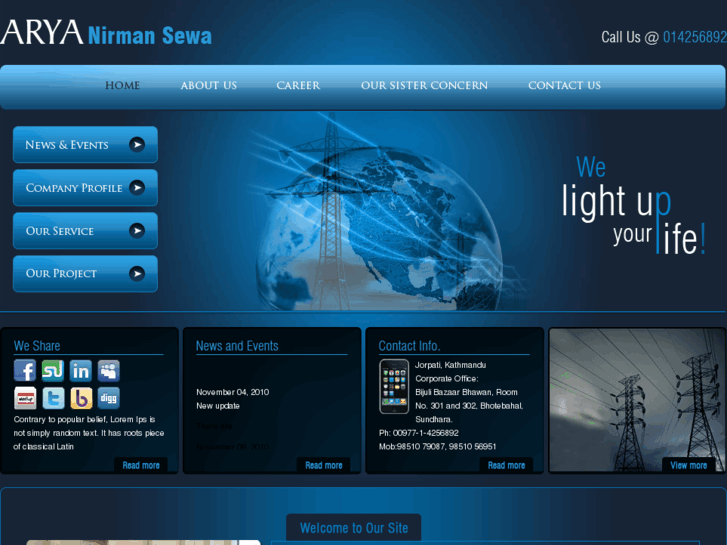The image size is (727, 545).
Task: Select the Welcome to Our Site tab
Action: 354,528
